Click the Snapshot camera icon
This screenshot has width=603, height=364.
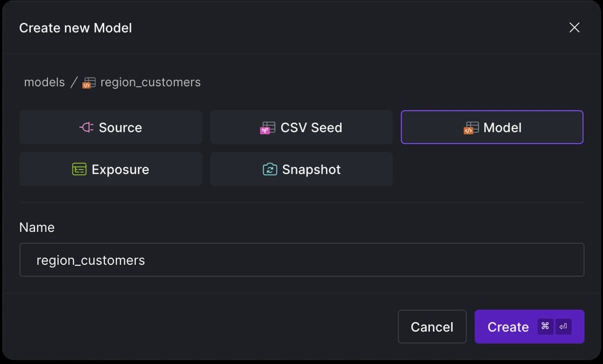pyautogui.click(x=270, y=170)
